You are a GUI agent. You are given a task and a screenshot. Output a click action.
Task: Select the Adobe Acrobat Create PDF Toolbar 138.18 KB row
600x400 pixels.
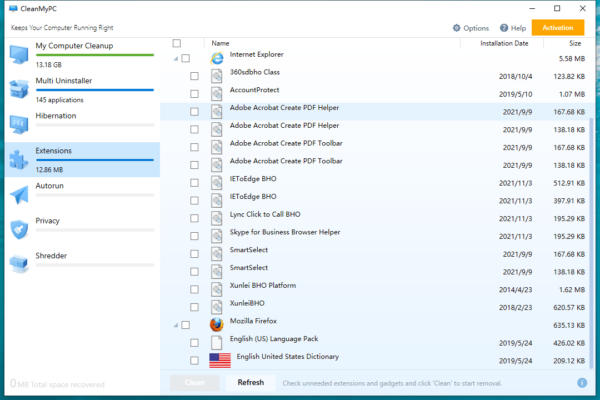pyautogui.click(x=375, y=165)
